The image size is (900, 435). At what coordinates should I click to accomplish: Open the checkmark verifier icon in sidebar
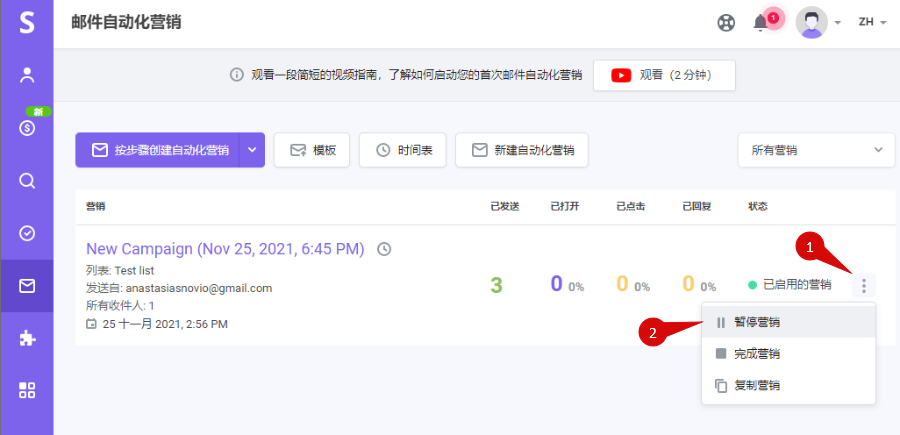pyautogui.click(x=27, y=233)
